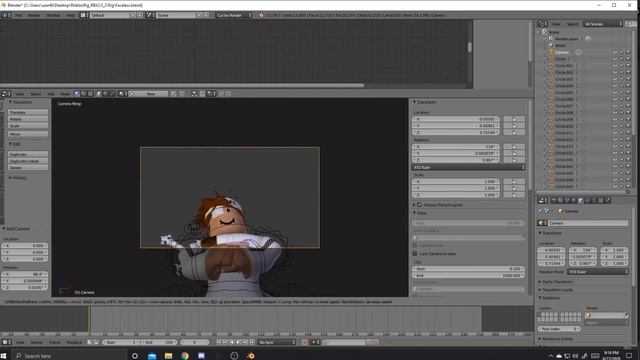Click the Blender icon in the taskbar
Image resolution: width=640 pixels, height=360 pixels.
point(251,356)
